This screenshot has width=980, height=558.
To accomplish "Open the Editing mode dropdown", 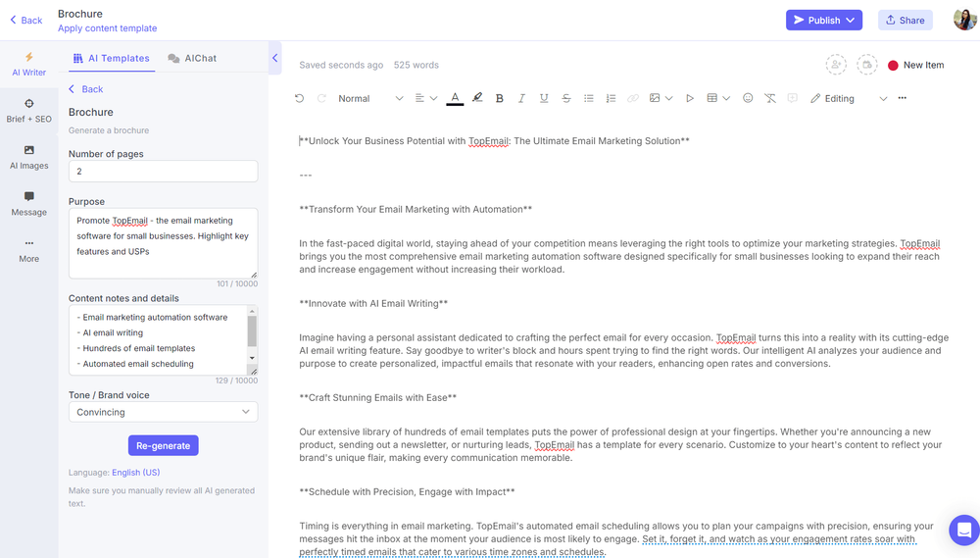I will click(x=849, y=98).
